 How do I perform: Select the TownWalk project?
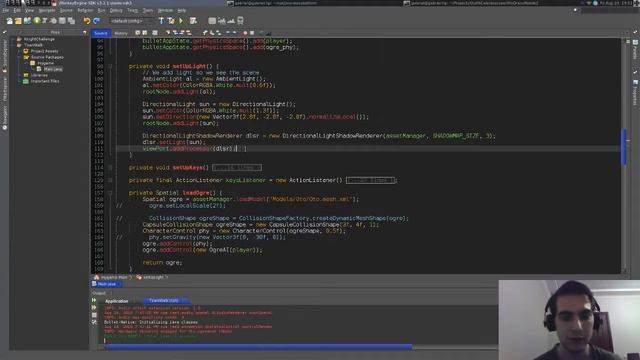(33, 45)
